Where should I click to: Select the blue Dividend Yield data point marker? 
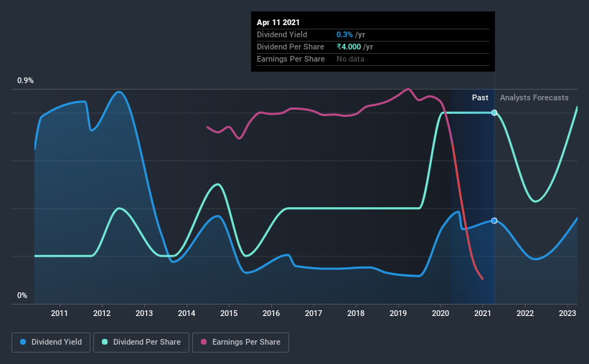494,221
